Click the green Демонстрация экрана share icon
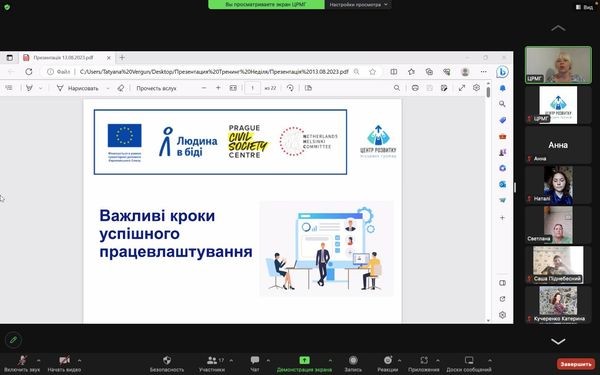 click(304, 360)
